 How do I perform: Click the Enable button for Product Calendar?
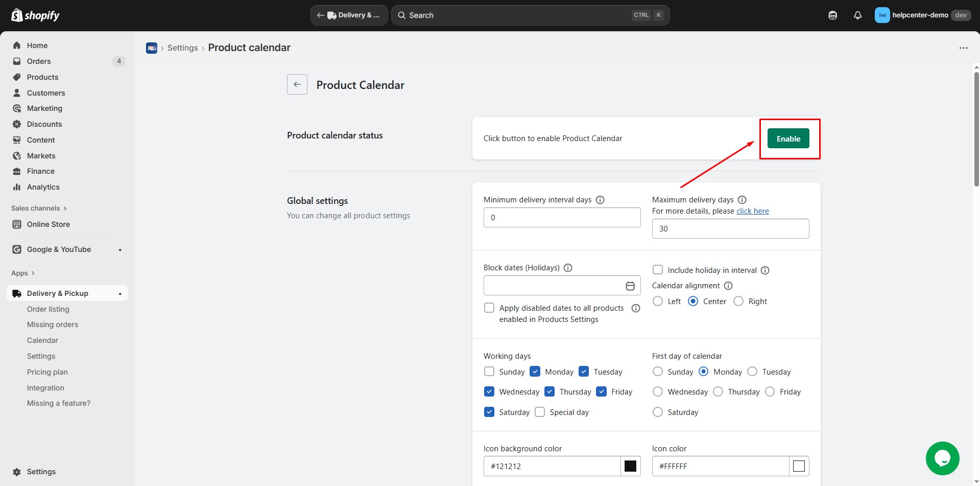pos(788,138)
